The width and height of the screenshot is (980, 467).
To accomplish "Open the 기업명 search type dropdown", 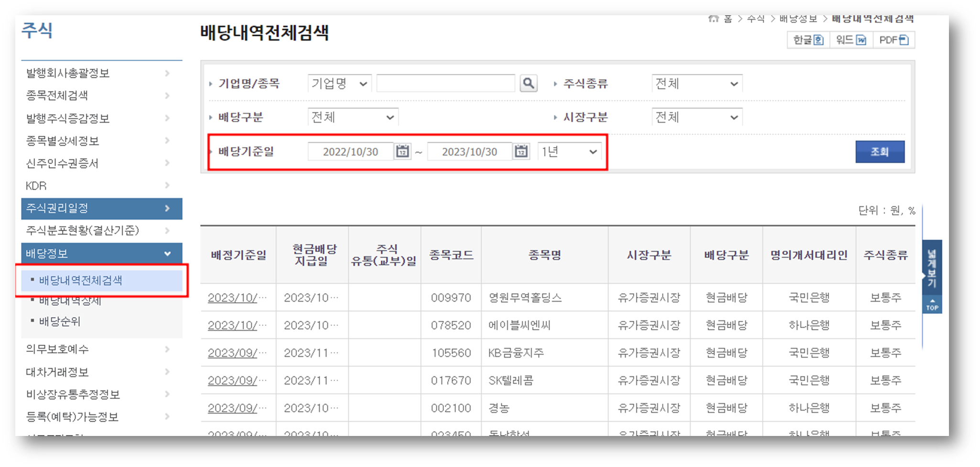I will tap(339, 84).
